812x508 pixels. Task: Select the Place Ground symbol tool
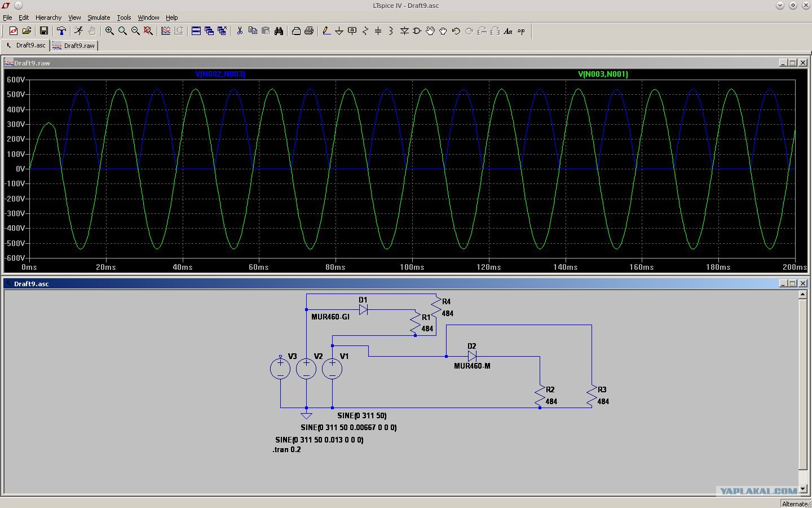[339, 31]
